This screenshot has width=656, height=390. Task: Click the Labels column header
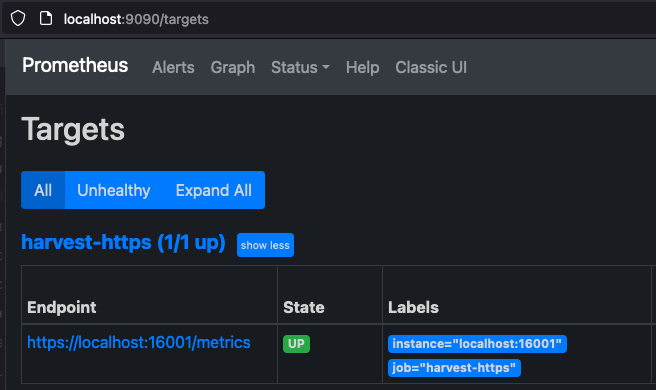pyautogui.click(x=413, y=308)
